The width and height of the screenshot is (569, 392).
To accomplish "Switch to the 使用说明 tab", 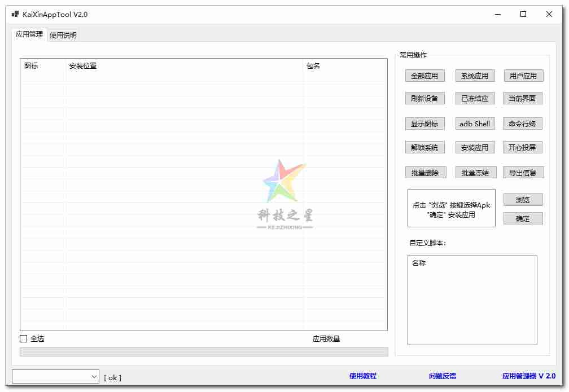I will pos(63,35).
